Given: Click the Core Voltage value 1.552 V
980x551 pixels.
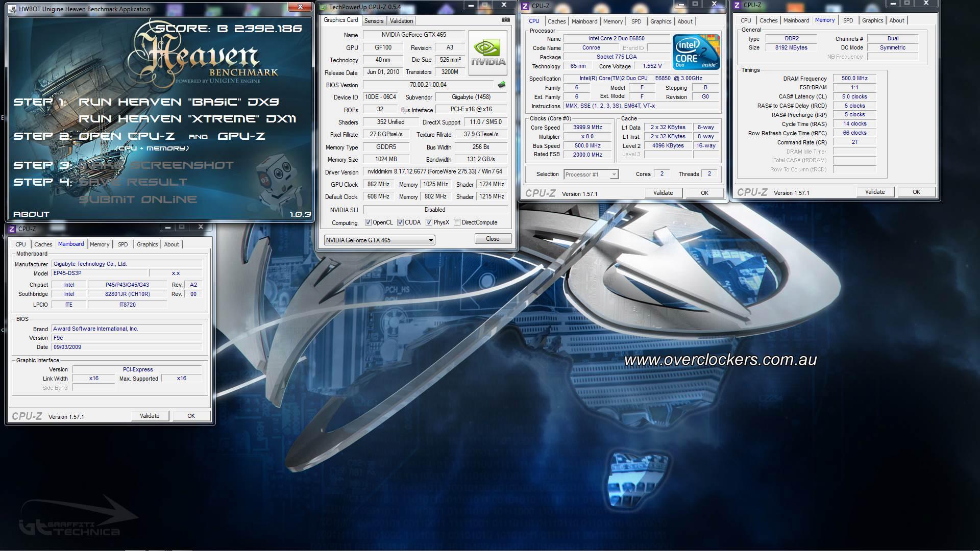Looking at the screenshot, I should click(652, 66).
